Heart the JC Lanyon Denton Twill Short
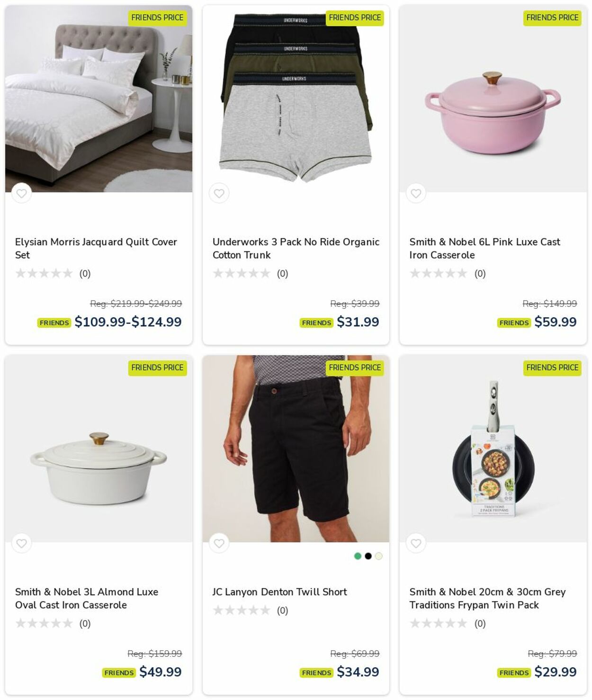This screenshot has height=700, width=592. pyautogui.click(x=219, y=543)
